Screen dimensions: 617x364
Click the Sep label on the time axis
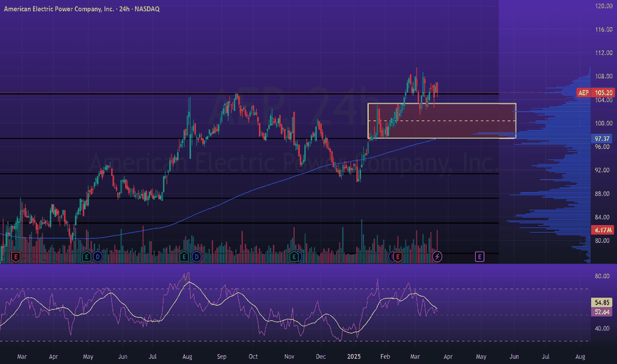tap(222, 357)
